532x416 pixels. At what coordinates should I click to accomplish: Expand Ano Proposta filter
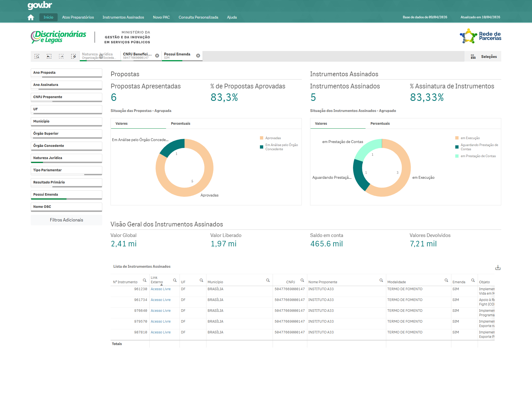(66, 73)
